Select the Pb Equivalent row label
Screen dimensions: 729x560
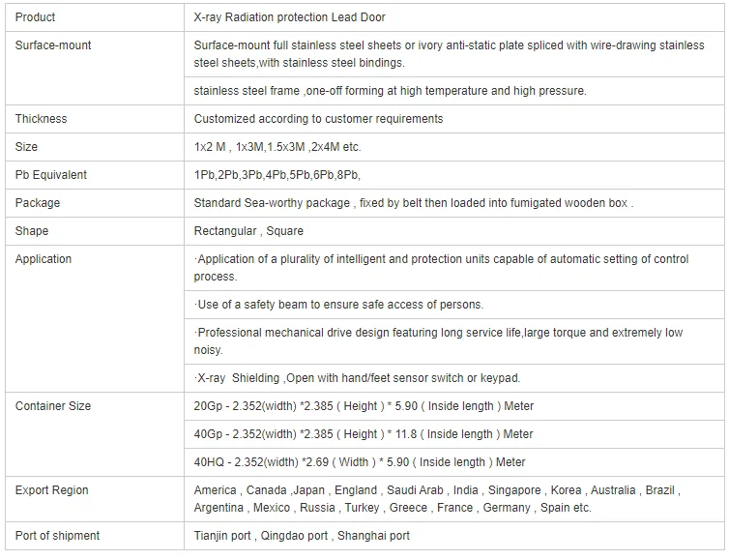[x=51, y=175]
